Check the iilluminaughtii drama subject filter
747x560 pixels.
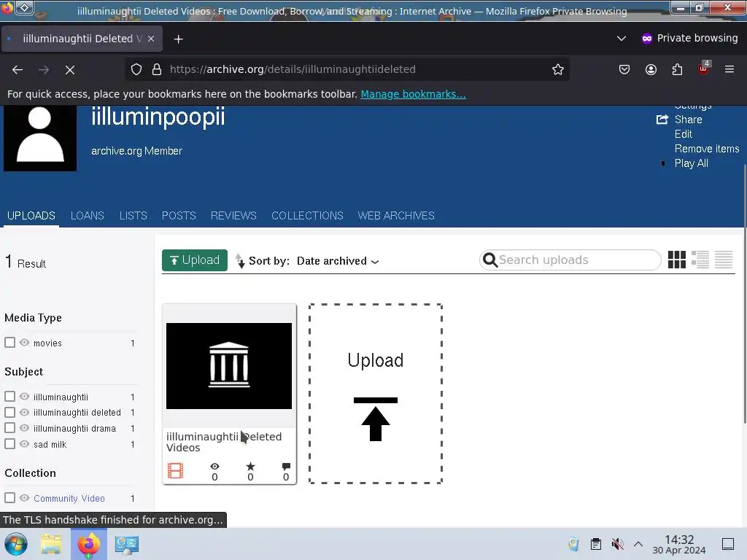point(9,427)
